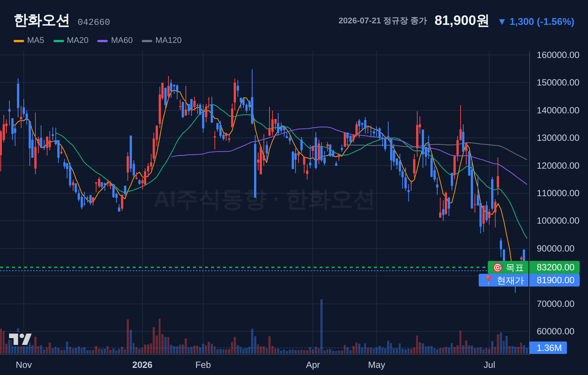Click the 60000.00 price axis label

click(556, 331)
